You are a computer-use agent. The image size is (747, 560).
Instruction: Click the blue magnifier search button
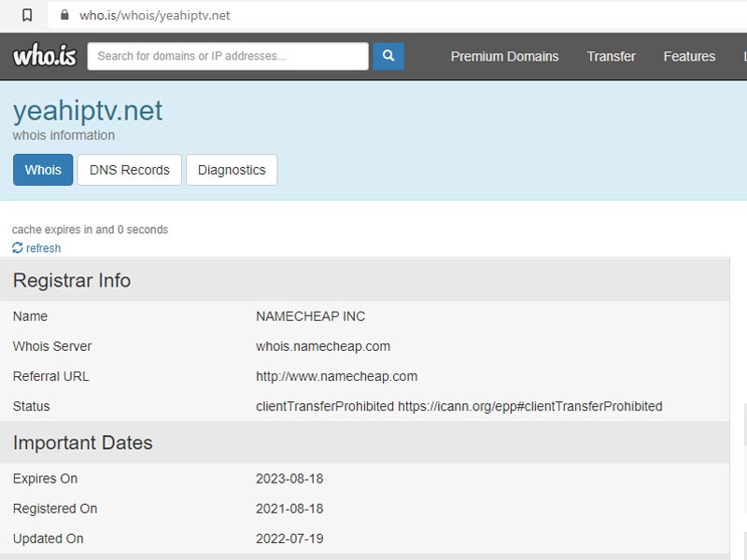(x=388, y=56)
